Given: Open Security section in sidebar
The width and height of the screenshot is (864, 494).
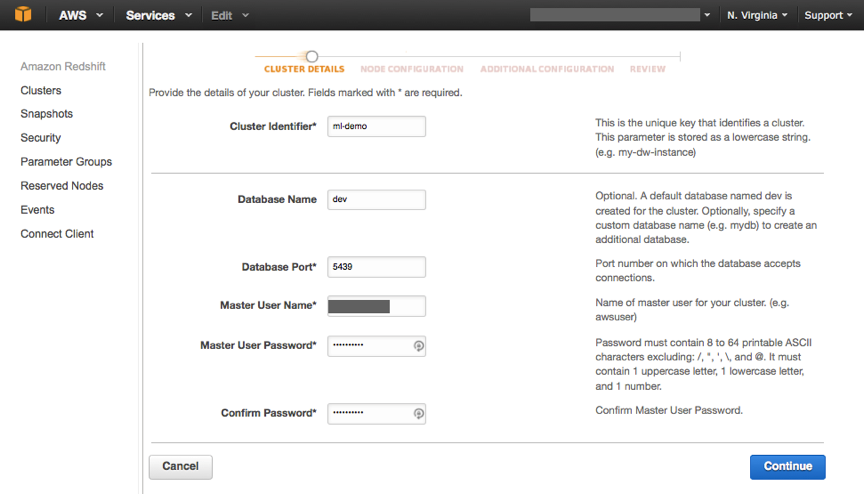Looking at the screenshot, I should [x=41, y=138].
